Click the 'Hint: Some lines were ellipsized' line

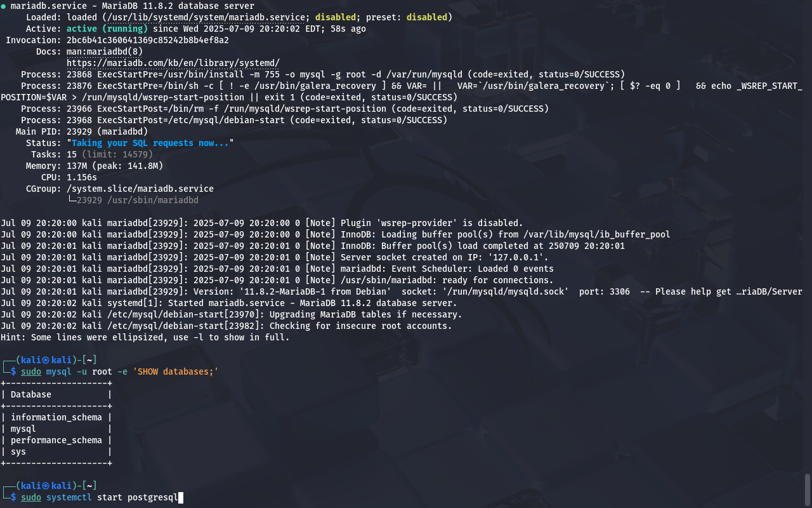(145, 337)
